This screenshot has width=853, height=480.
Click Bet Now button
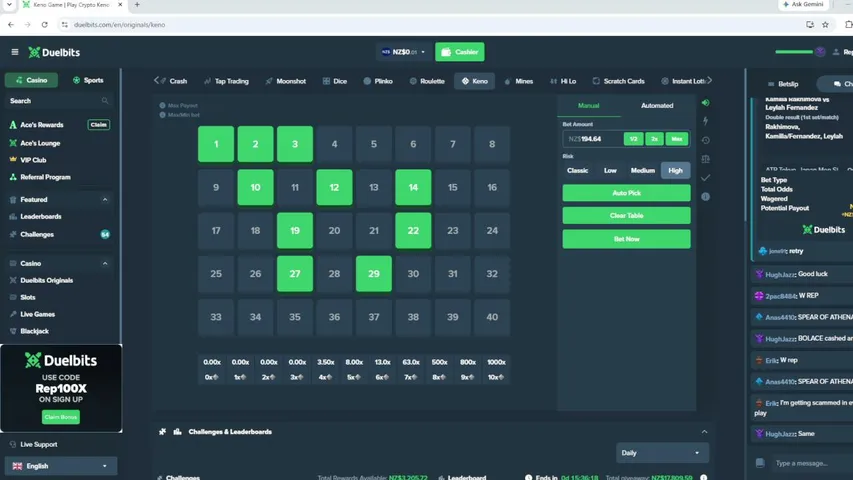point(627,239)
